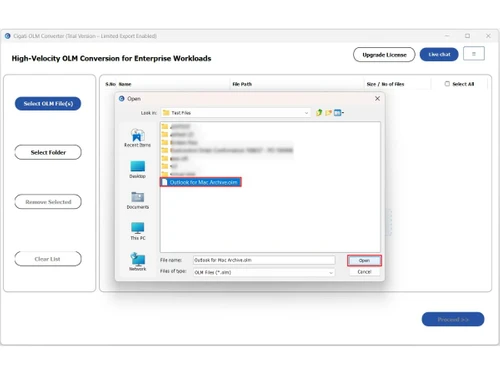
Task: Create a new folder icon
Action: coord(328,113)
